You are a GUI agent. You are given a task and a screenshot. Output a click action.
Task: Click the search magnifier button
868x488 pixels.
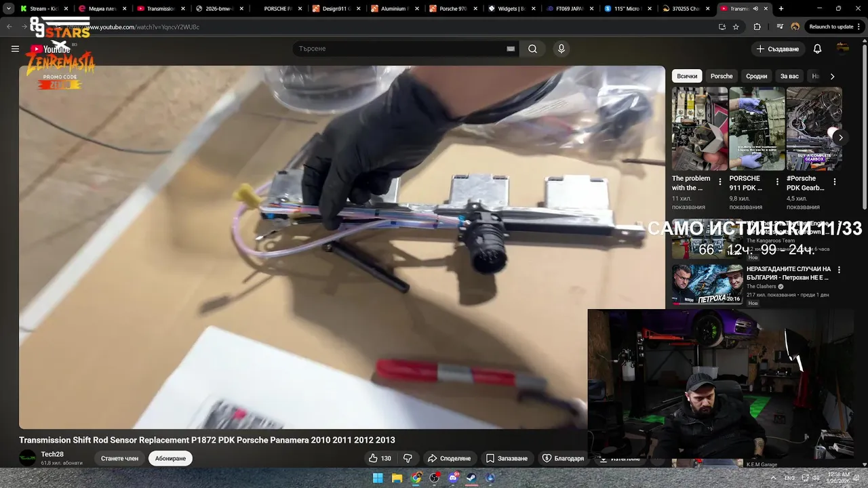(x=532, y=49)
